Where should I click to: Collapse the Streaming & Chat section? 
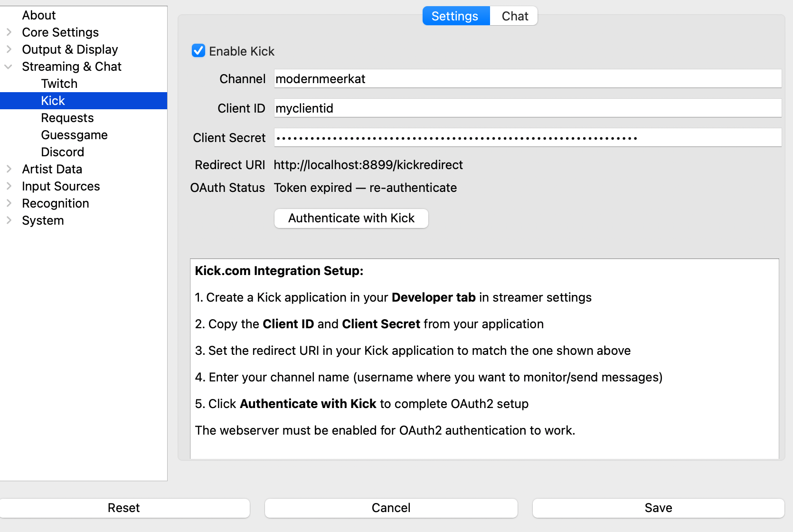pos(9,66)
